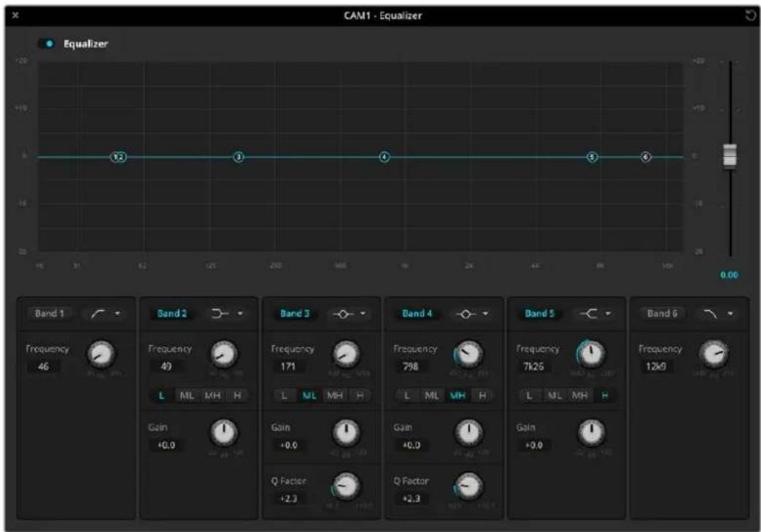Click Band 5 gain knob
Viewport: 761px width, 532px height.
[x=591, y=433]
